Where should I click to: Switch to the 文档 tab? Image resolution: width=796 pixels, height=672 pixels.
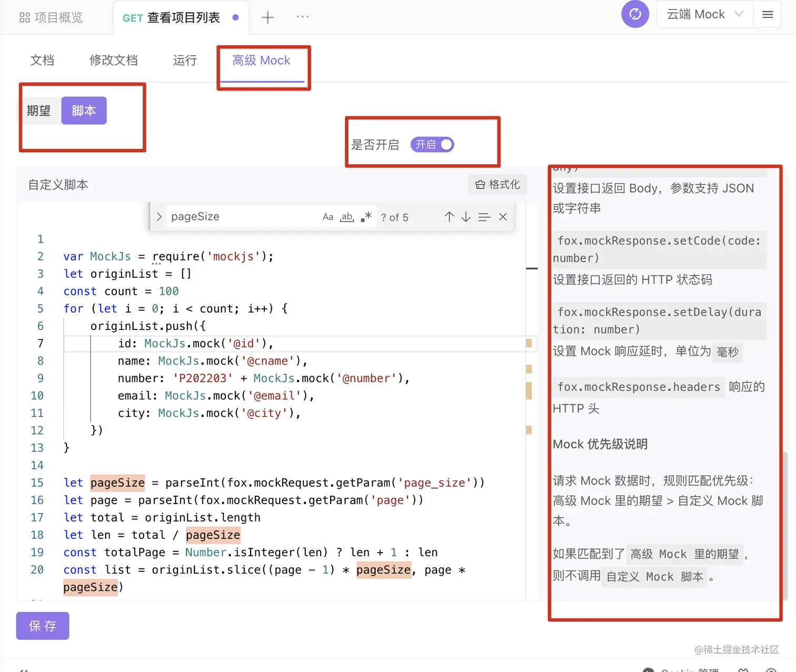point(42,61)
